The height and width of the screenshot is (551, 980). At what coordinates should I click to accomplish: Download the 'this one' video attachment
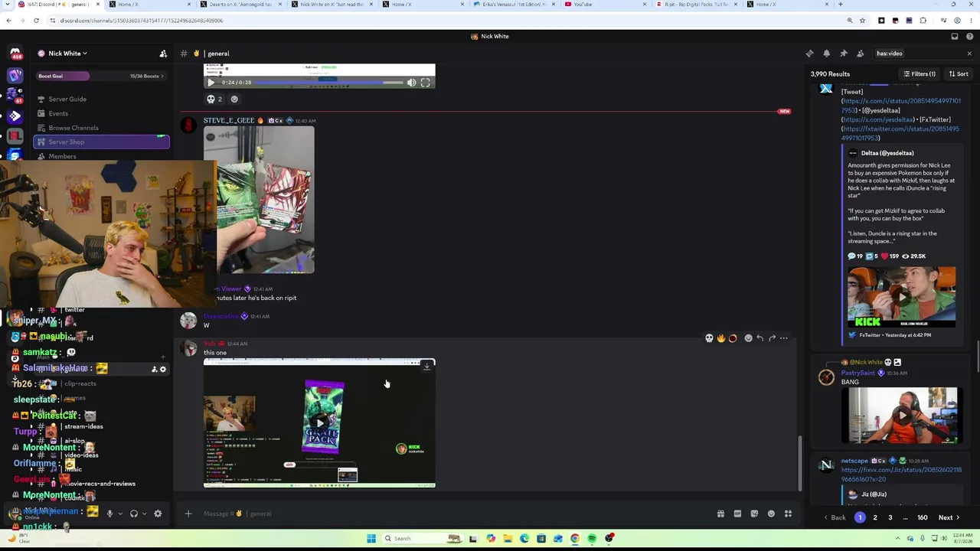(426, 367)
